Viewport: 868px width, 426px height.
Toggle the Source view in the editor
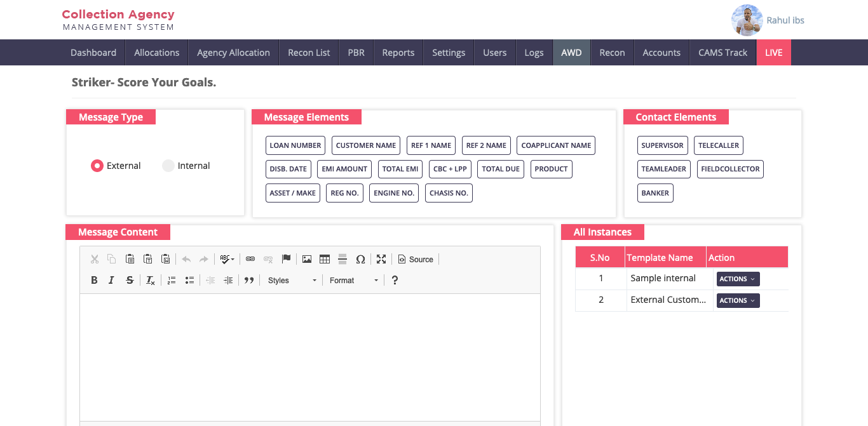tap(416, 259)
